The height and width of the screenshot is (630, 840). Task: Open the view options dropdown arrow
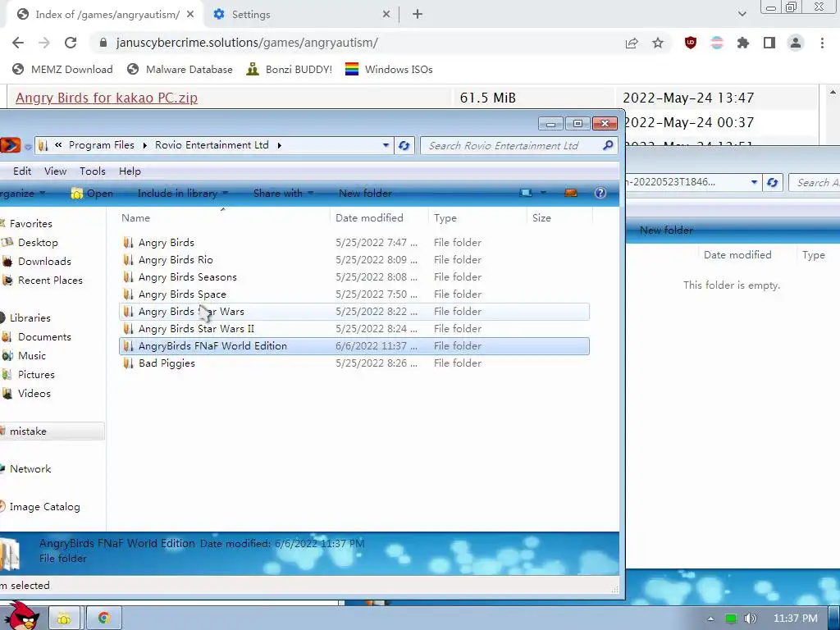543,193
